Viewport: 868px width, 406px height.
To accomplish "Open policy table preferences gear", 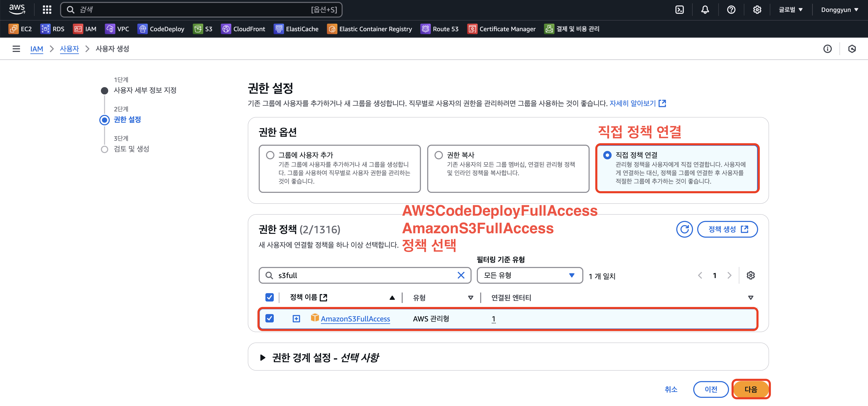I will [x=750, y=276].
